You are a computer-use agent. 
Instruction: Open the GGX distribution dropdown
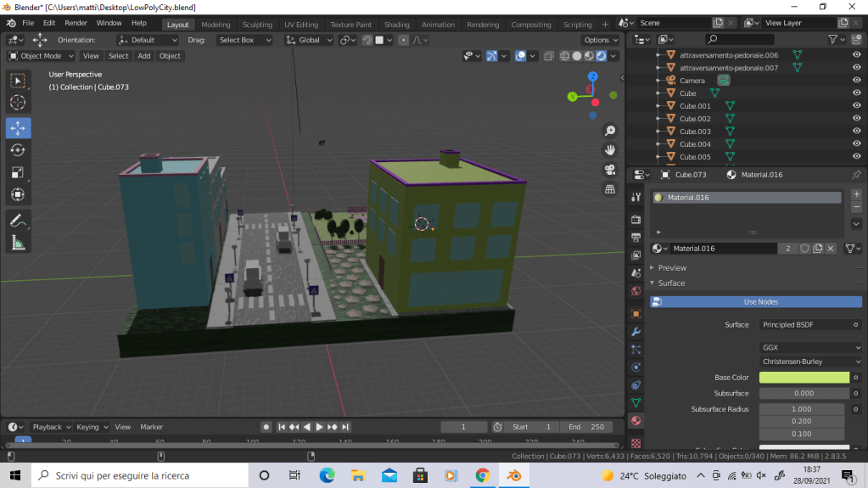(x=810, y=347)
